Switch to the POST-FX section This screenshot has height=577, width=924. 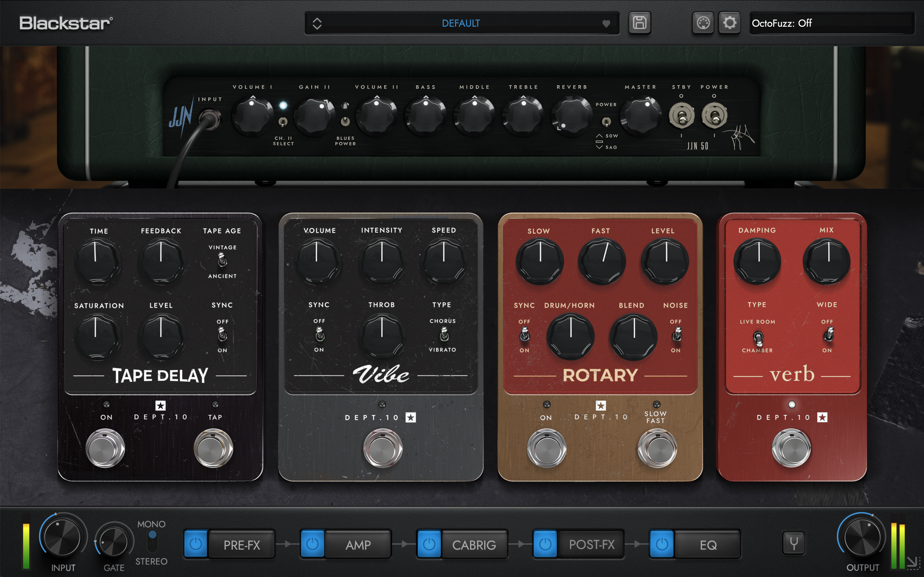(591, 545)
